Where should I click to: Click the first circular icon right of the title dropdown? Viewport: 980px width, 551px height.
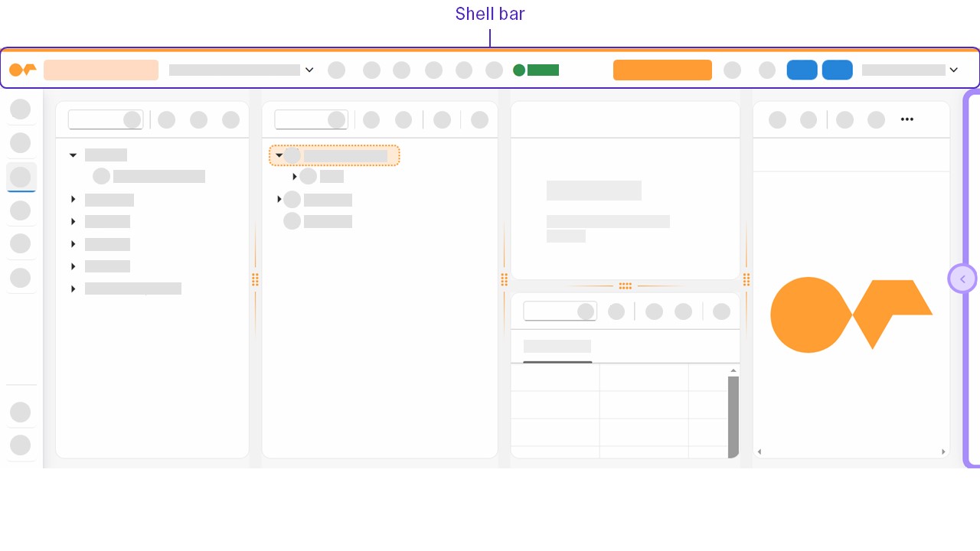(x=337, y=70)
